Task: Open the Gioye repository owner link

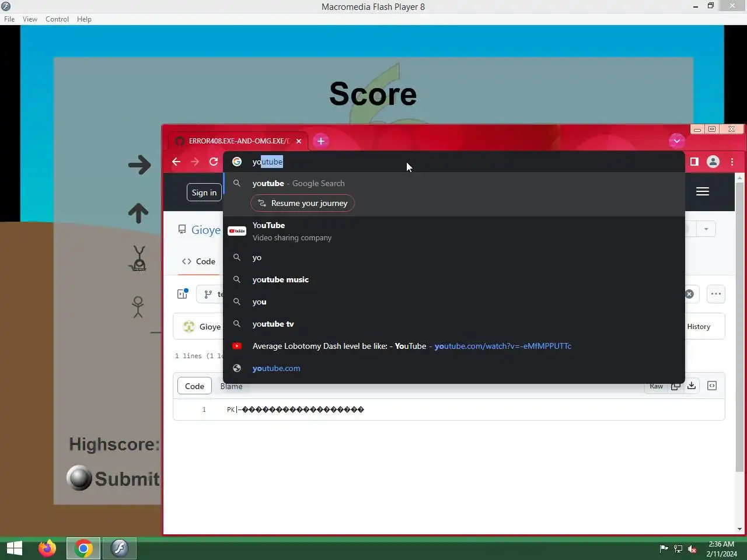Action: pyautogui.click(x=206, y=230)
